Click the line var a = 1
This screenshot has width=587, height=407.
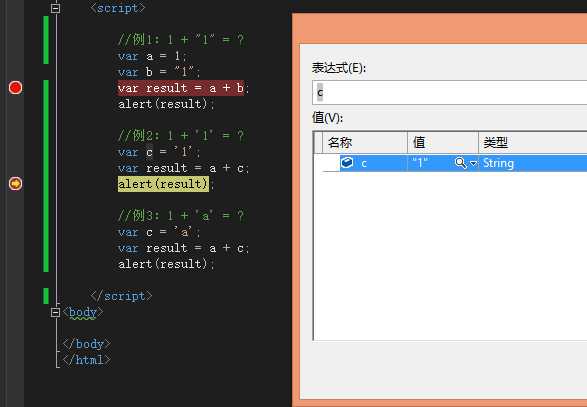coord(152,56)
